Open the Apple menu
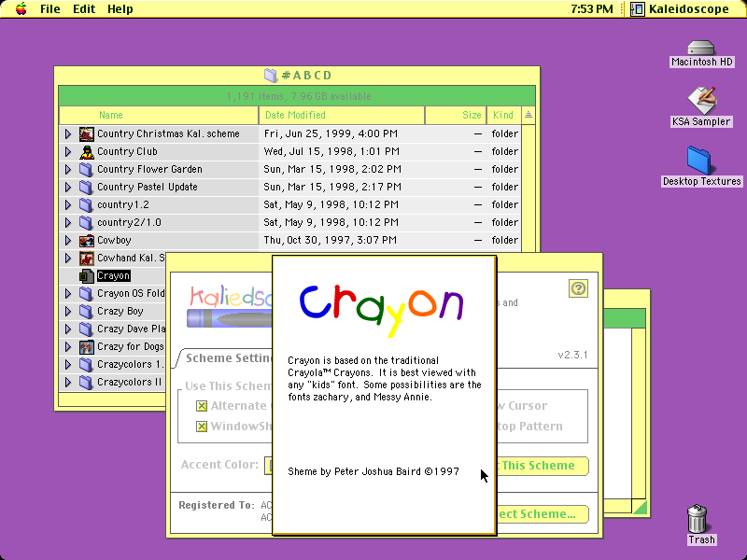Viewport: 747px width, 560px height. (x=21, y=8)
